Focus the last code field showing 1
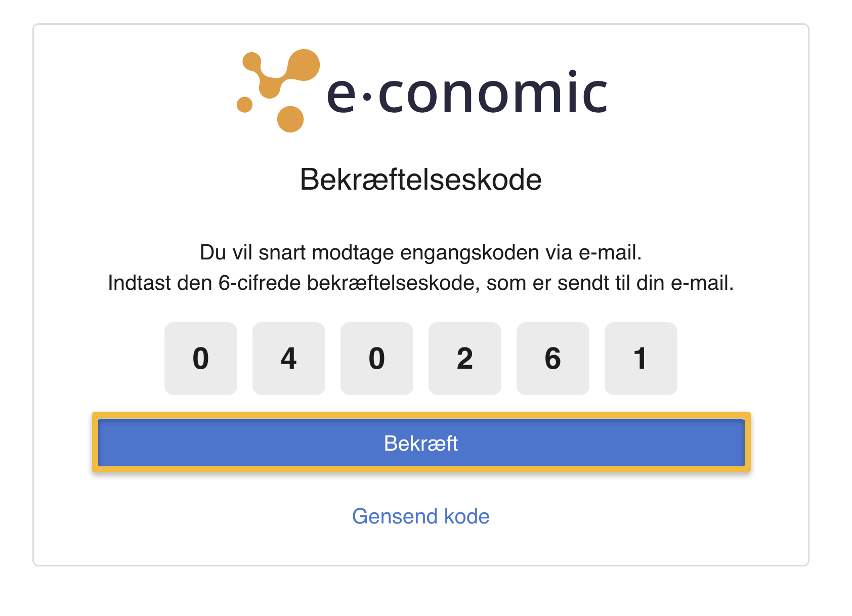Image resolution: width=852 pixels, height=616 pixels. (x=641, y=359)
